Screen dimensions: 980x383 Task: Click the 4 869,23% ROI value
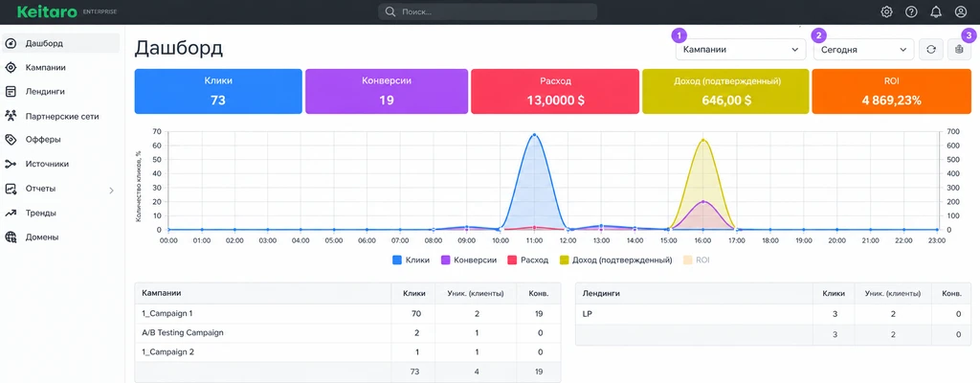point(892,101)
